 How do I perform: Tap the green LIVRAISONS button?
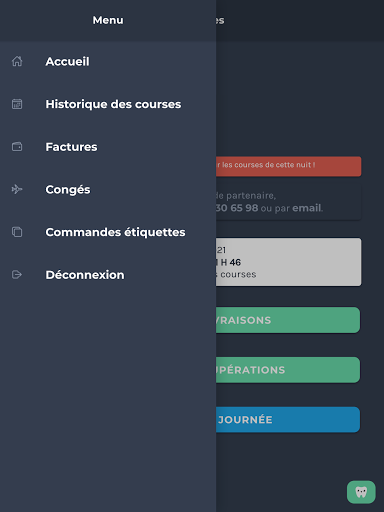pyautogui.click(x=288, y=320)
